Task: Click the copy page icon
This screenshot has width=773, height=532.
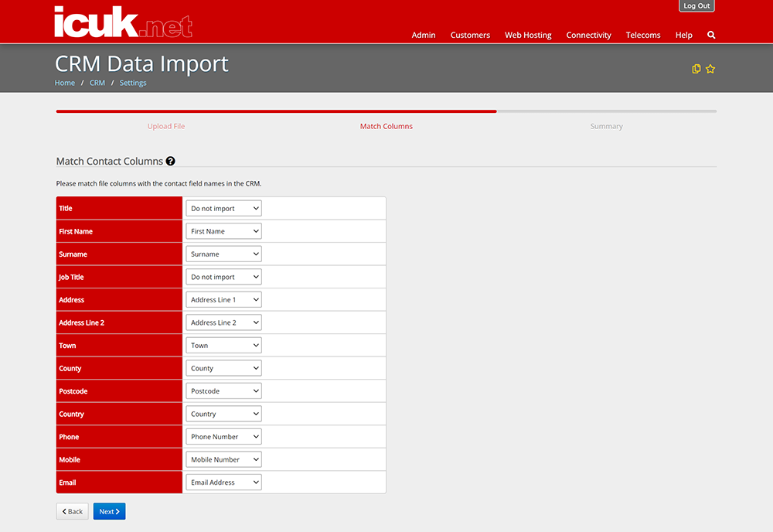Action: tap(696, 69)
